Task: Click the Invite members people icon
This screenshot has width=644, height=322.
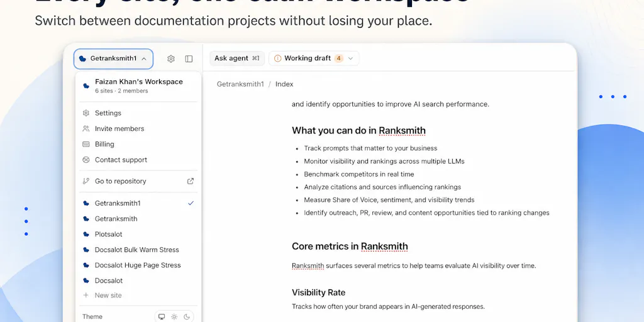Action: pos(86,128)
